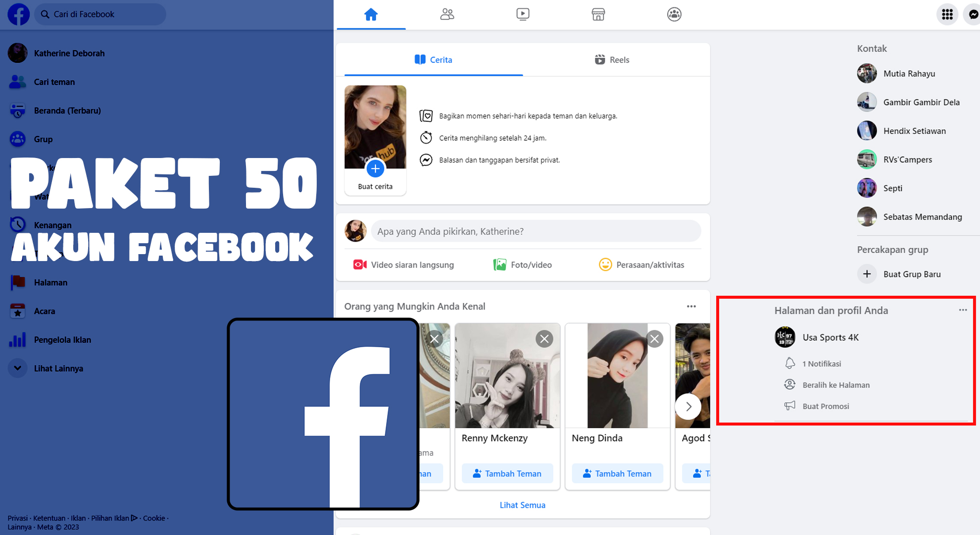Open the nine-dot menu grid icon
The height and width of the screenshot is (535, 980).
point(947,14)
